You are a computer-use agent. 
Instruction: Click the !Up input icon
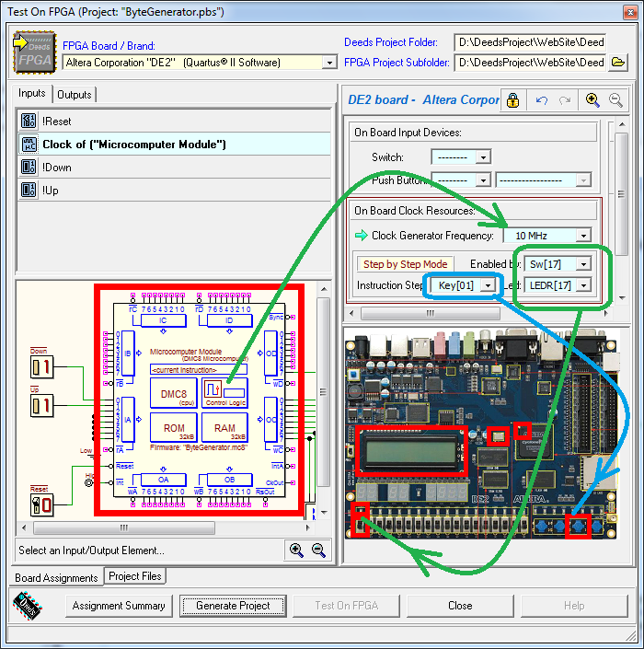coord(29,190)
